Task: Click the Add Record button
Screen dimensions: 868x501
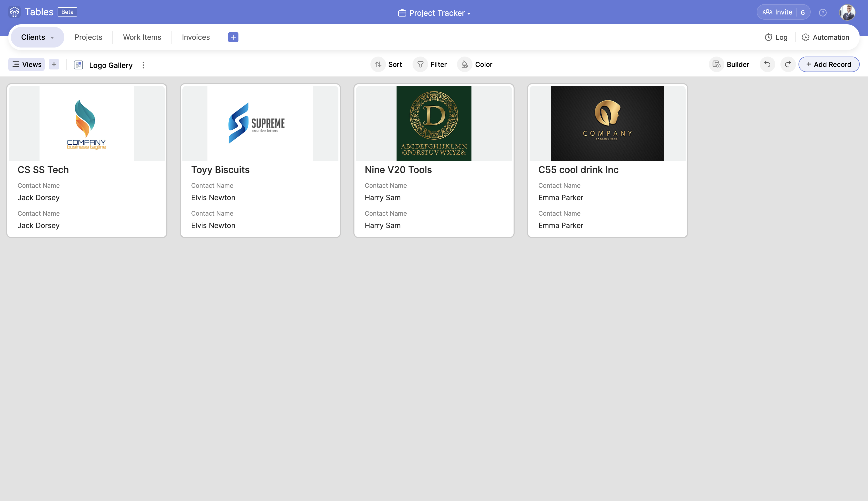Action: point(829,64)
